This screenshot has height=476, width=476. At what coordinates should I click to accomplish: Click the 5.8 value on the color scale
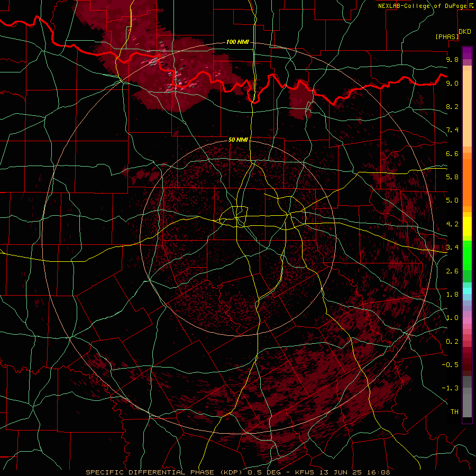point(452,177)
